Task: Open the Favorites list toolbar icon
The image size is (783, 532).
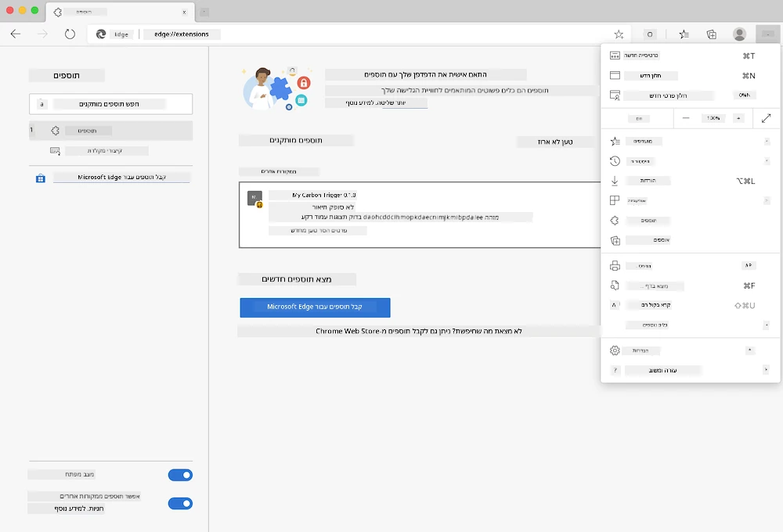Action: click(x=684, y=34)
